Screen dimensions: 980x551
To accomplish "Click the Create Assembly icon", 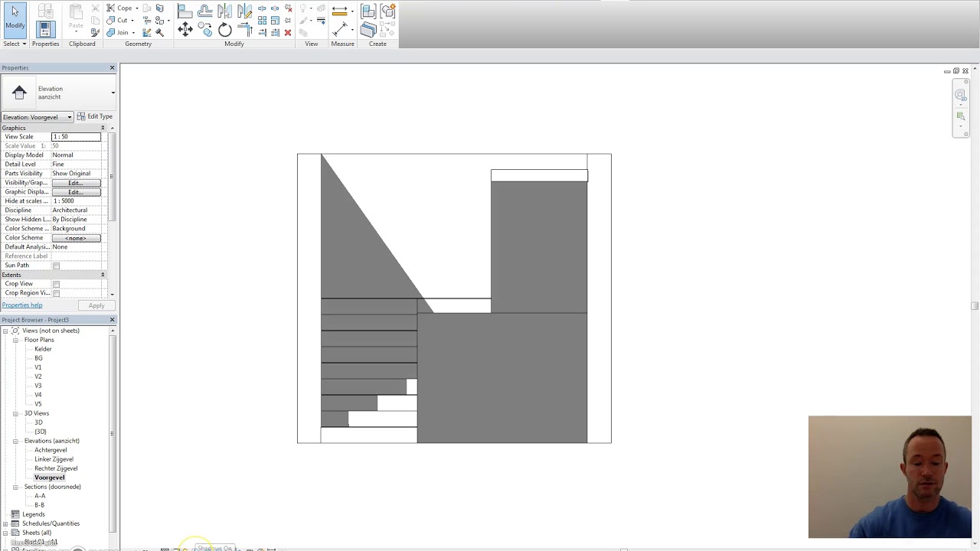I will click(x=368, y=11).
